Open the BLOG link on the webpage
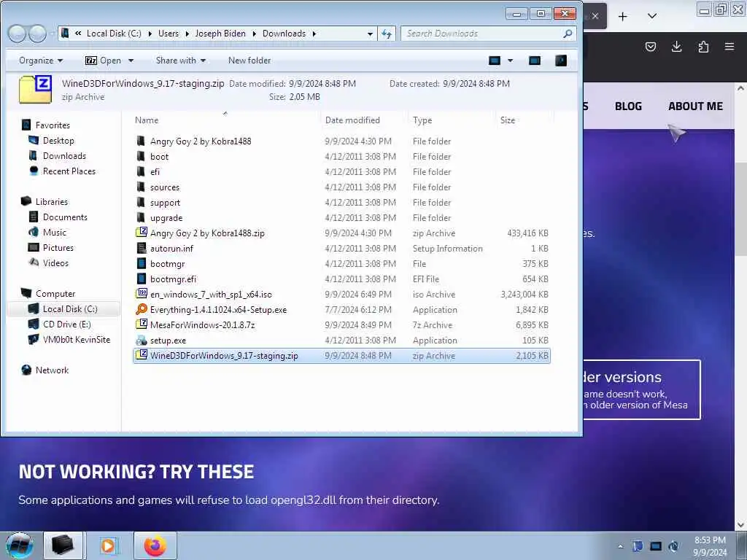747x560 pixels. pos(628,106)
